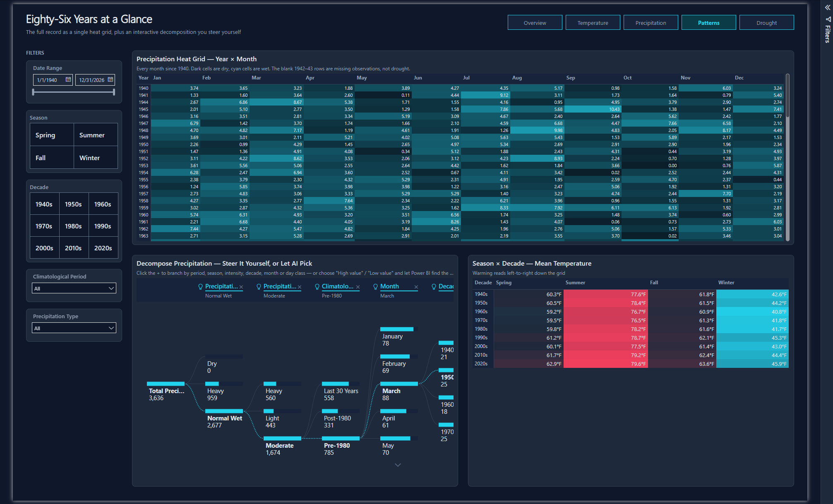Select the February node in the tree
Viewport: 833px width, 504px height.
click(x=399, y=365)
